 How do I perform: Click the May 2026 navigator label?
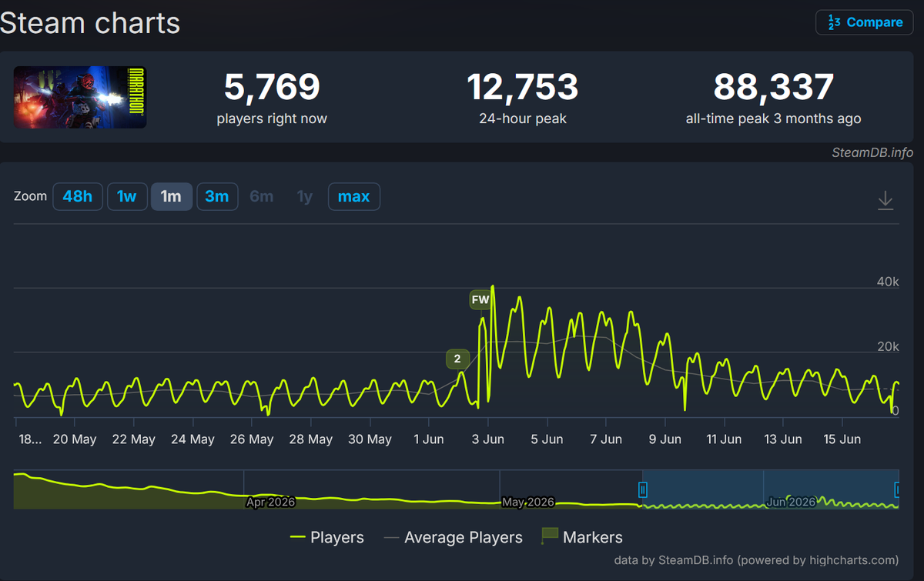528,502
